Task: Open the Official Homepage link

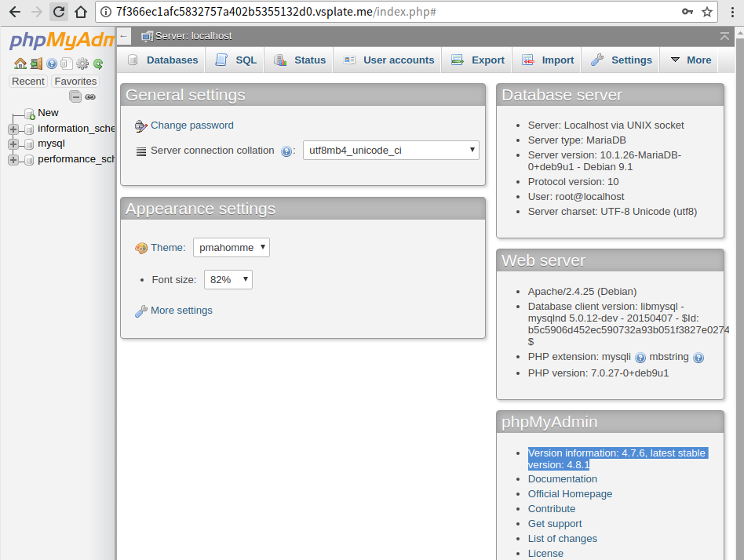Action: (570, 494)
